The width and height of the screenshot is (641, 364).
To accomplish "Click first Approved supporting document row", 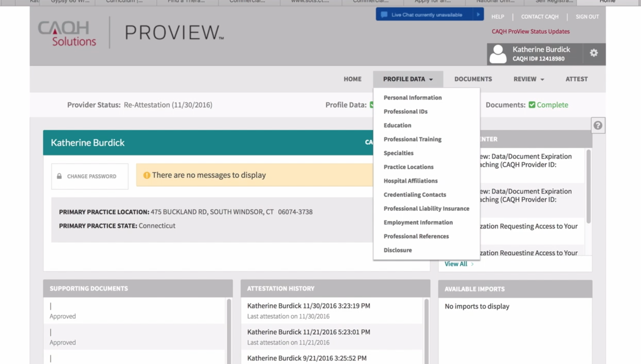I will coord(134,311).
